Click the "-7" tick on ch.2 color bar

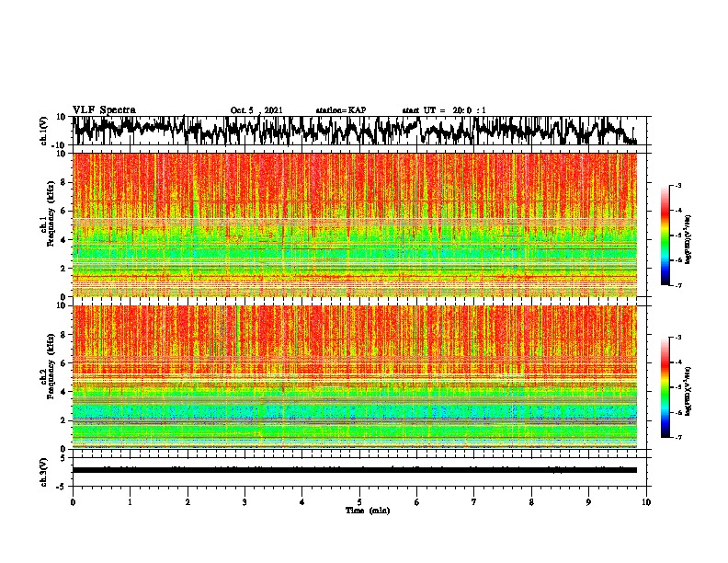pos(678,438)
